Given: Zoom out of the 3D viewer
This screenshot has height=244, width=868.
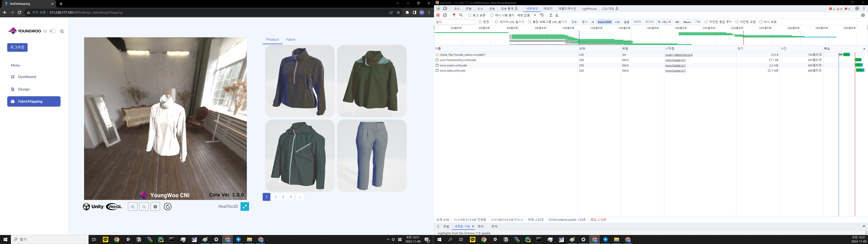Looking at the screenshot, I should (144, 206).
